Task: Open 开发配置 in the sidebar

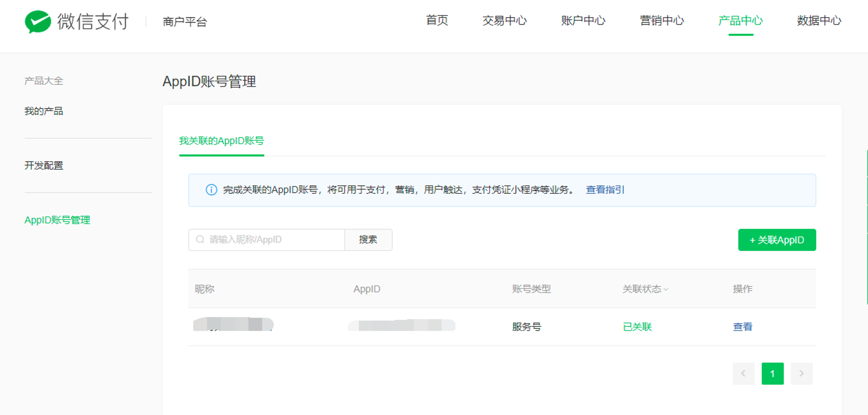Action: click(x=44, y=166)
